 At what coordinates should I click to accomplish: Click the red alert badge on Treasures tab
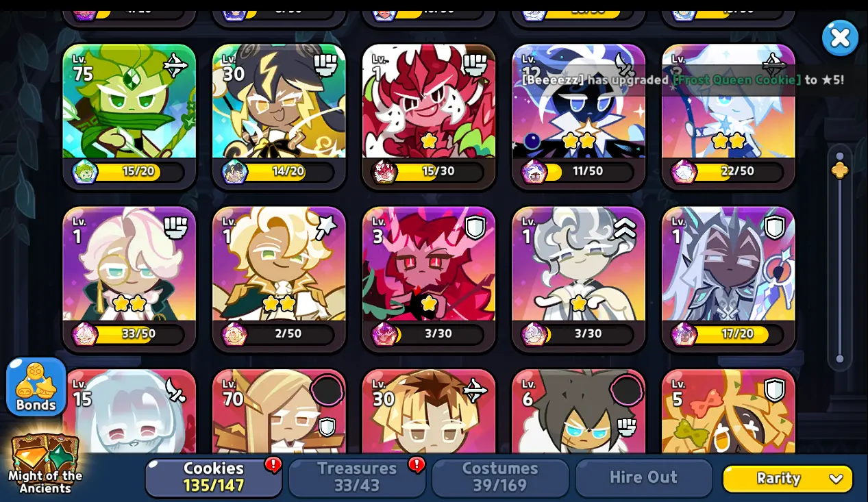(x=417, y=465)
